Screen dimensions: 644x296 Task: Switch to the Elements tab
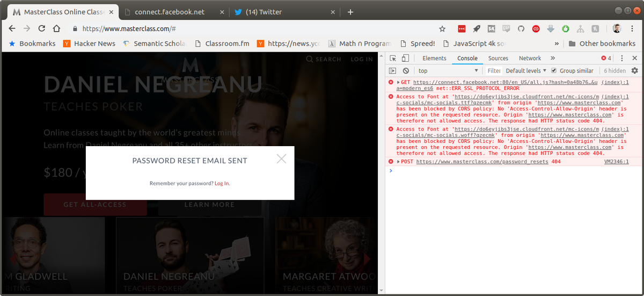coord(434,58)
